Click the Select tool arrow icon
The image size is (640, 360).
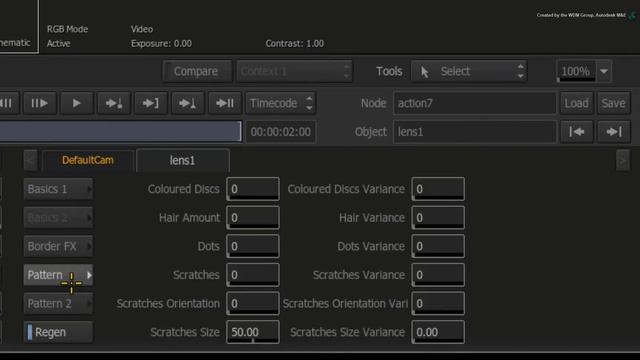pos(424,72)
